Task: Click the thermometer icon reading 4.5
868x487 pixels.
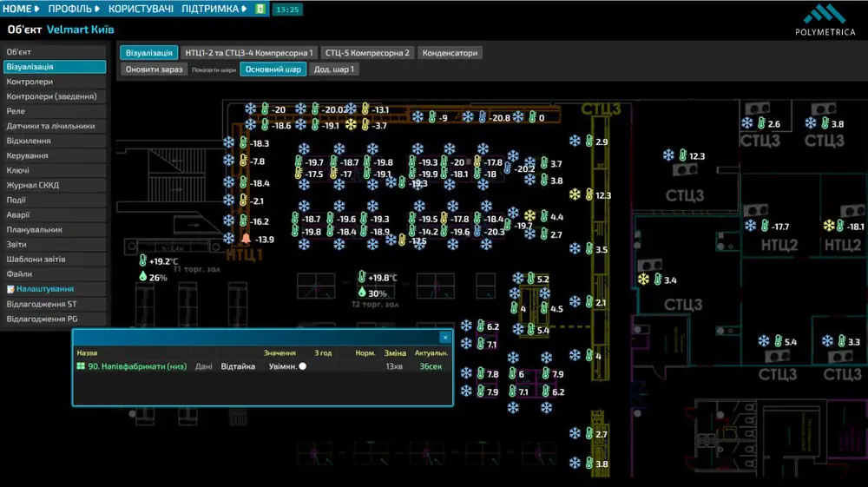Action: (544, 308)
